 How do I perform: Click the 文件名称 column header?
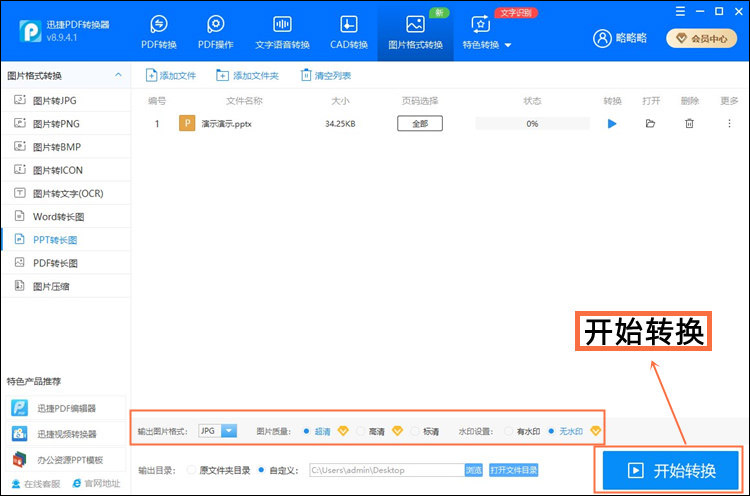click(244, 101)
